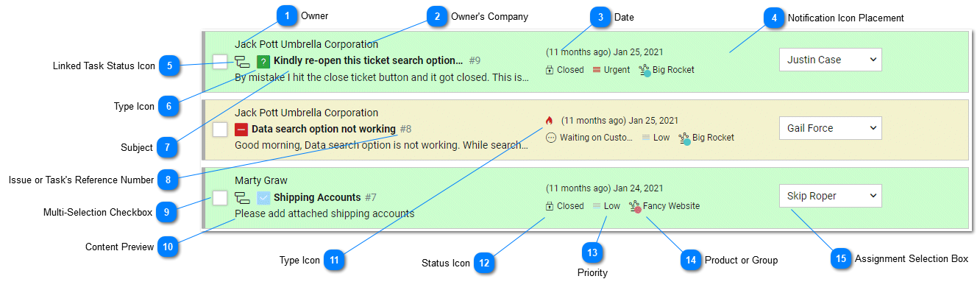Click 'Urgent' priority label
Image resolution: width=980 pixels, height=290 pixels.
coord(617,70)
